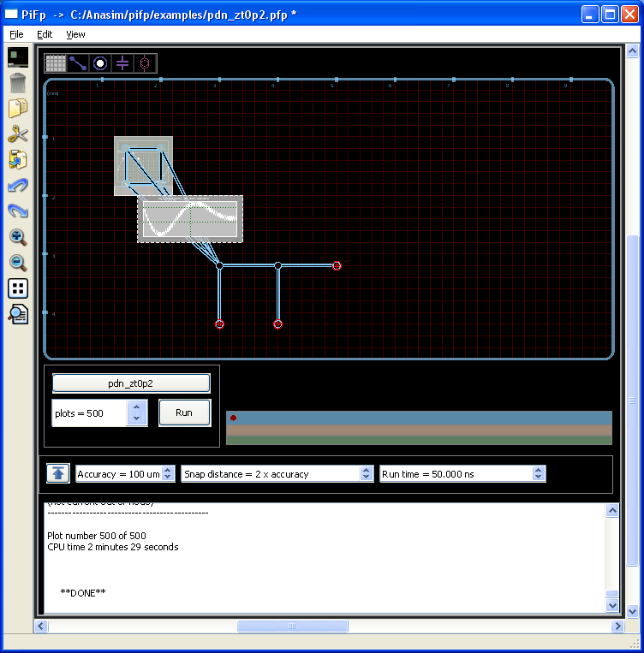The image size is (644, 653).
Task: Cut selection with the scissors icon
Action: (18, 134)
